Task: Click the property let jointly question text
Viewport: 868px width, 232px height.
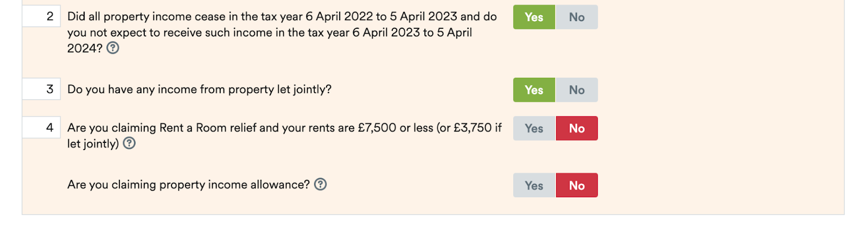Action: pos(199,89)
